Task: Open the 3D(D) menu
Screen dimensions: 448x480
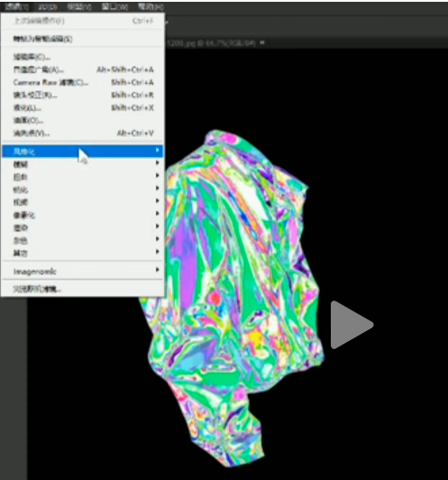Action: 48,6
